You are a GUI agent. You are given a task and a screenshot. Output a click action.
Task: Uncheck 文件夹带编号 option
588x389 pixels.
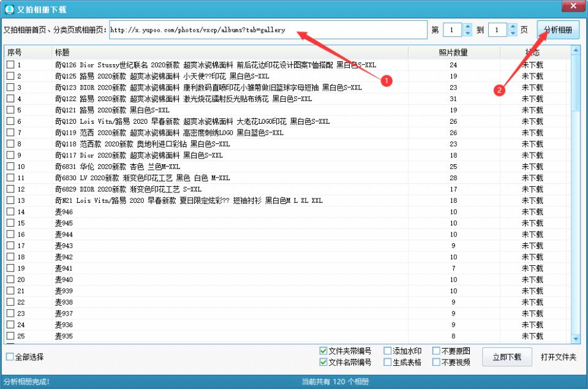tap(323, 351)
